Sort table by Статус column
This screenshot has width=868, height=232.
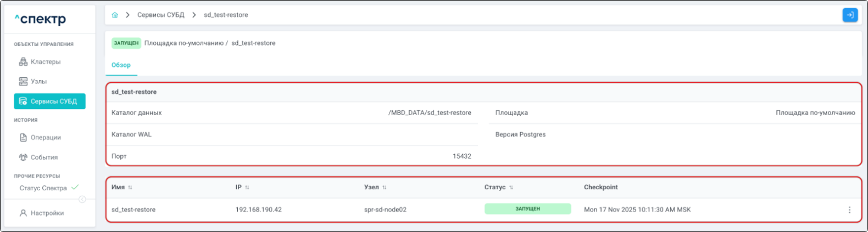[x=511, y=188]
